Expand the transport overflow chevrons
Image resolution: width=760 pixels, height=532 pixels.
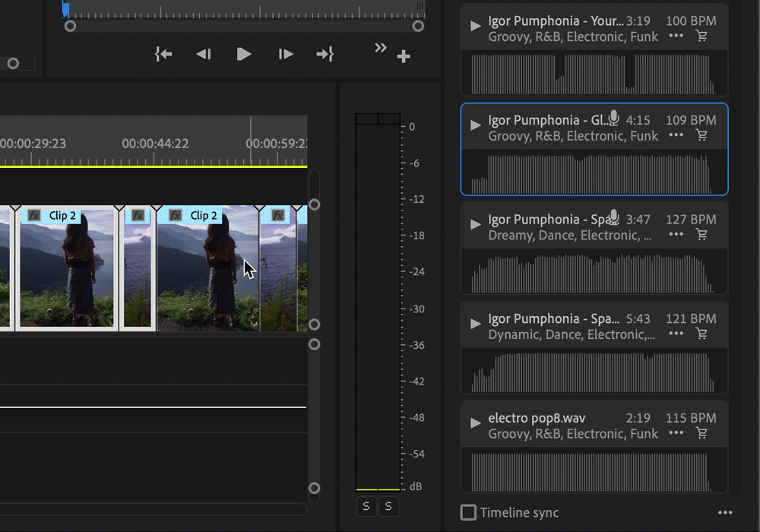click(x=380, y=48)
